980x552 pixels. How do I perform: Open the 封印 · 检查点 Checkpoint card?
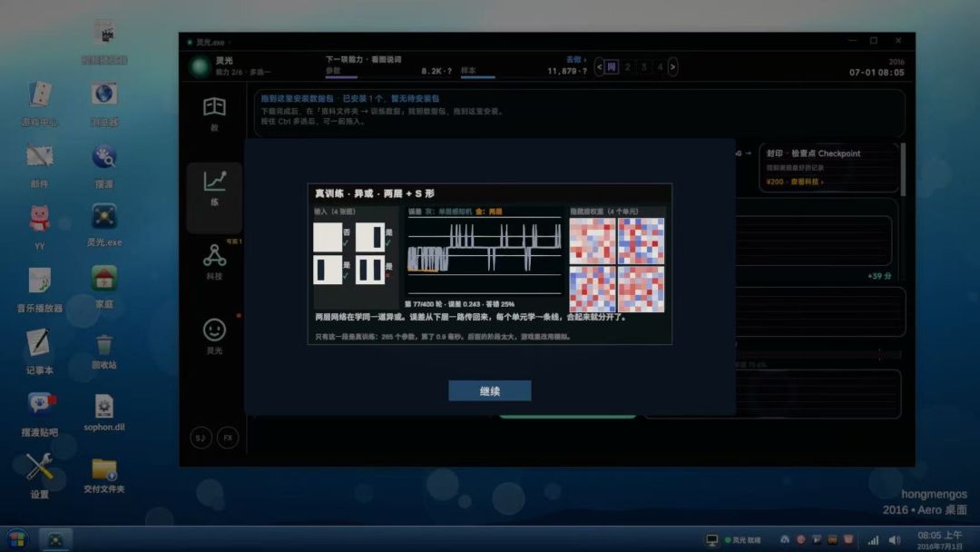828,167
